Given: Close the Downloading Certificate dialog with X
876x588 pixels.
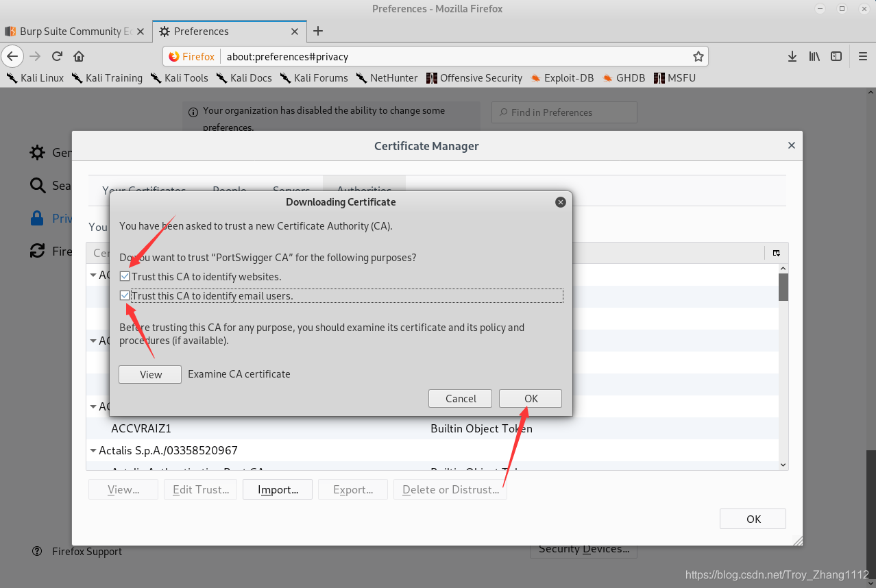Looking at the screenshot, I should tap(561, 202).
